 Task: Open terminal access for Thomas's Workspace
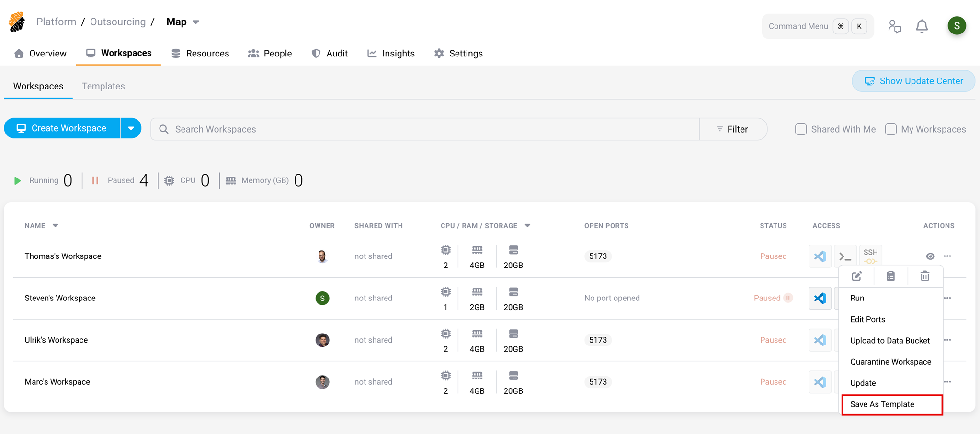pyautogui.click(x=845, y=256)
